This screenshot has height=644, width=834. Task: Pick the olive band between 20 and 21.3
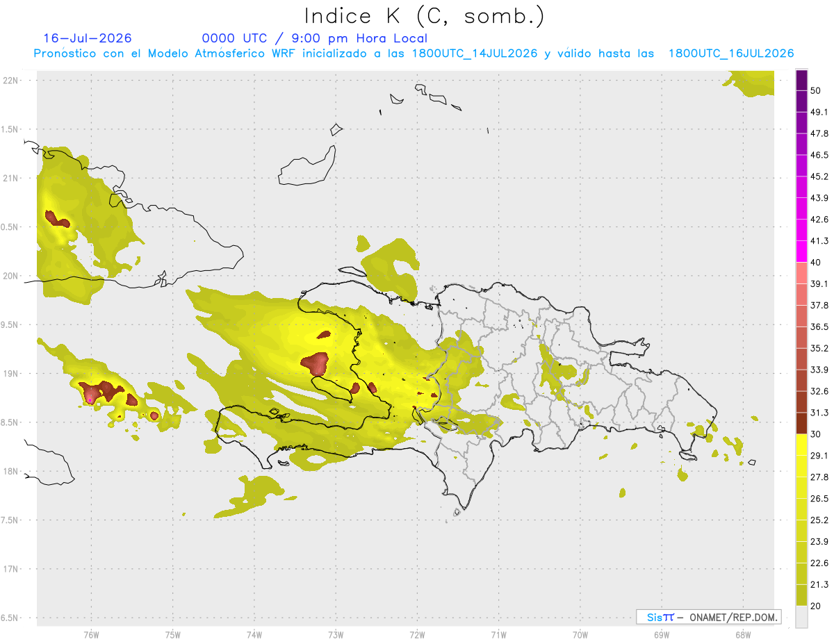click(x=801, y=595)
